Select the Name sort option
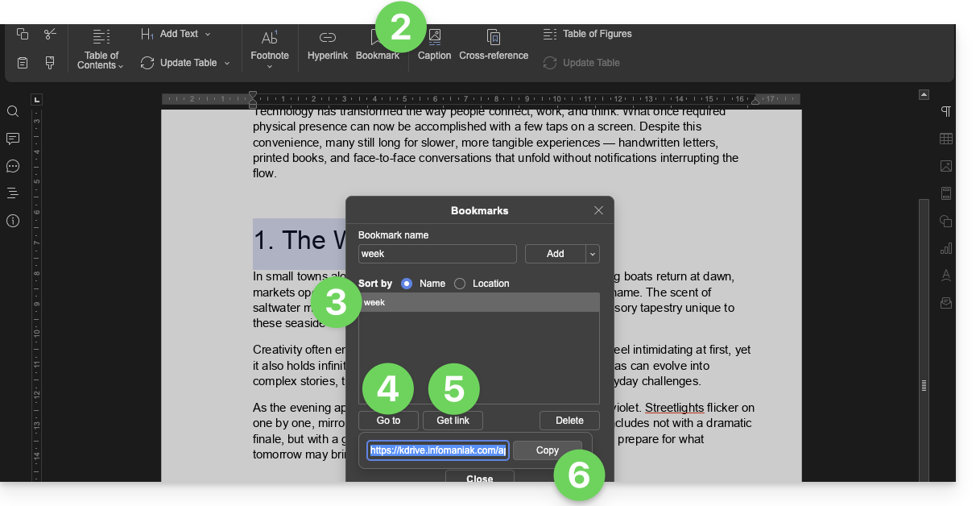Screen dimensions: 980x506 tap(407, 284)
